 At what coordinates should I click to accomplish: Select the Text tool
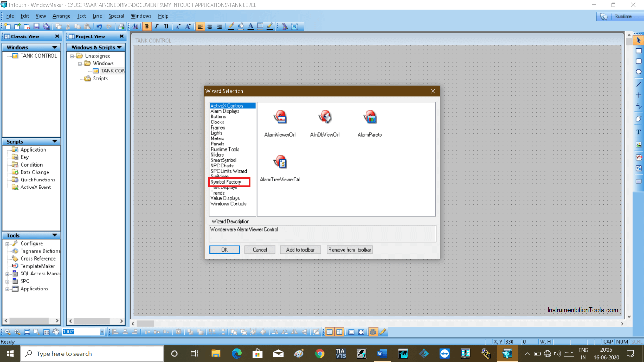coord(638,132)
